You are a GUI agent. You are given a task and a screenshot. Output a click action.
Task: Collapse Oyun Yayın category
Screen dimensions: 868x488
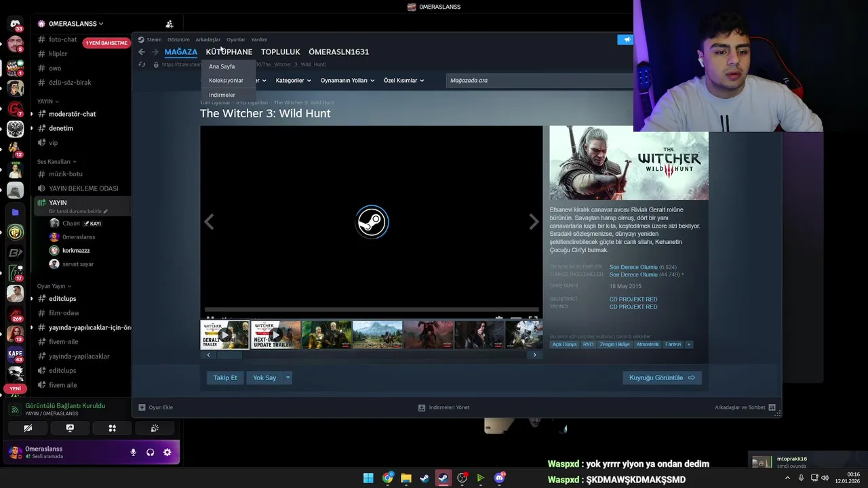coord(54,286)
